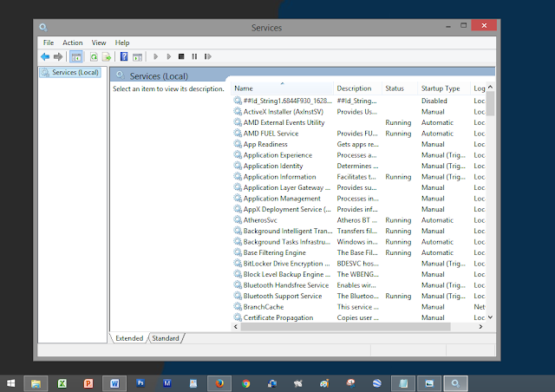Click the gear icon beside BranchCache
The height and width of the screenshot is (392, 555).
238,307
